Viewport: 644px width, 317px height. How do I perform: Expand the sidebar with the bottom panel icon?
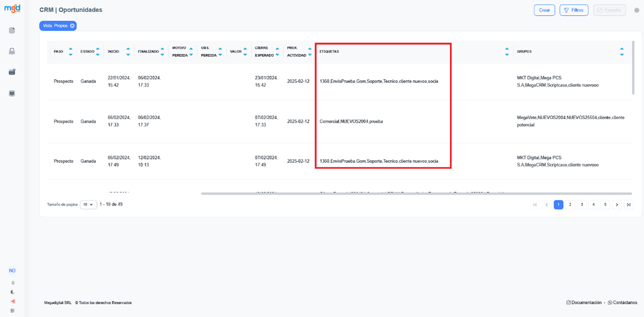pos(12,311)
